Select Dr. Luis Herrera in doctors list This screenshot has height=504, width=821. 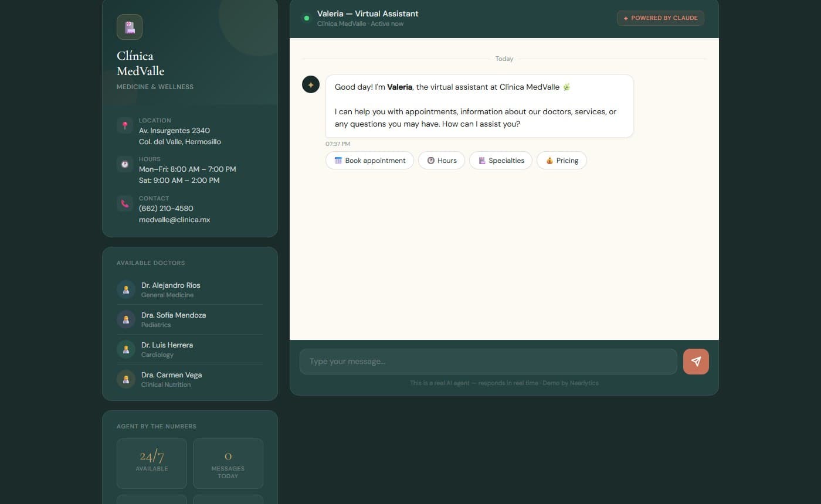point(190,349)
